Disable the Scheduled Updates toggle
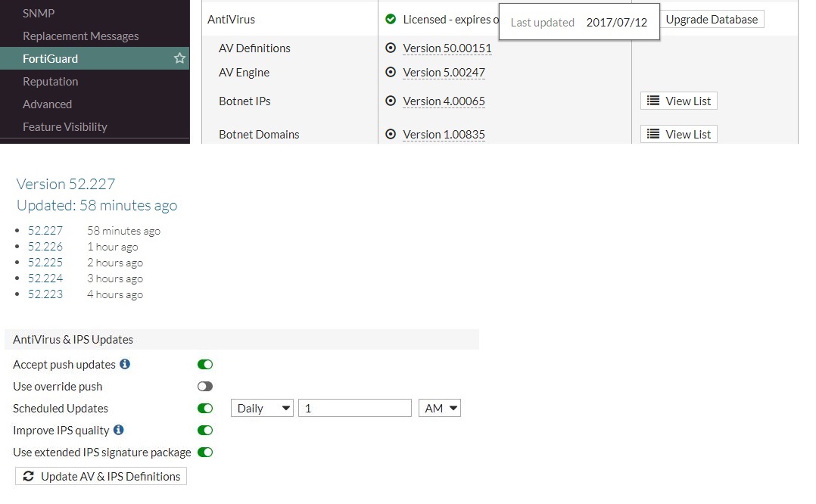This screenshot has width=816, height=504. click(205, 409)
